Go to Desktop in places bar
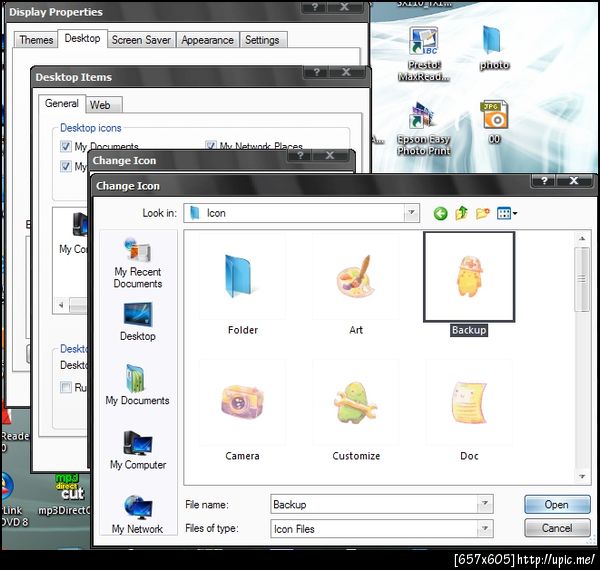Image resolution: width=600 pixels, height=570 pixels. [138, 321]
